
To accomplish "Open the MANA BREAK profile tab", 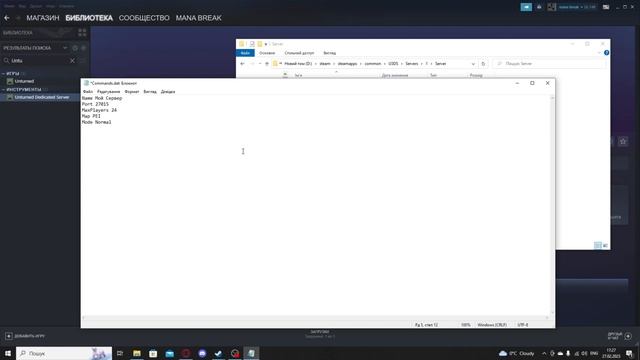I will coord(199,18).
